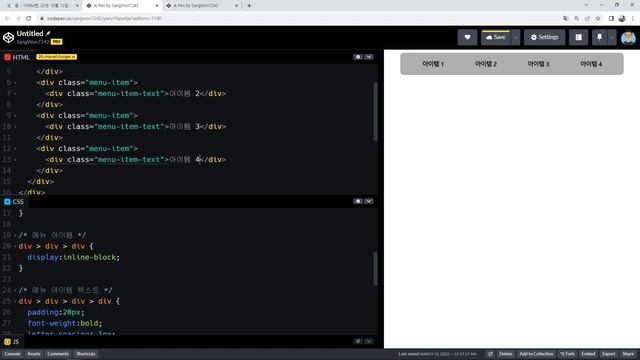This screenshot has height=360, width=640.
Task: Bookmark this page with star icon
Action: point(598,18)
